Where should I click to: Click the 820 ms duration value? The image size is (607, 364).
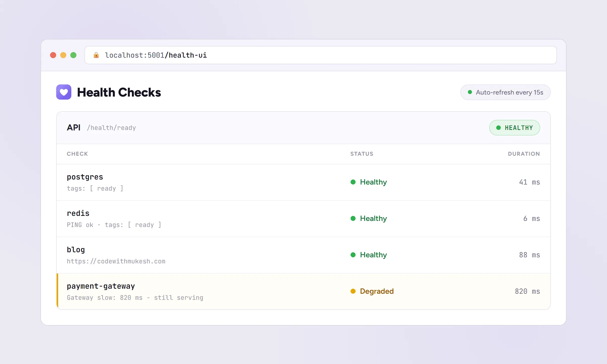(528, 291)
